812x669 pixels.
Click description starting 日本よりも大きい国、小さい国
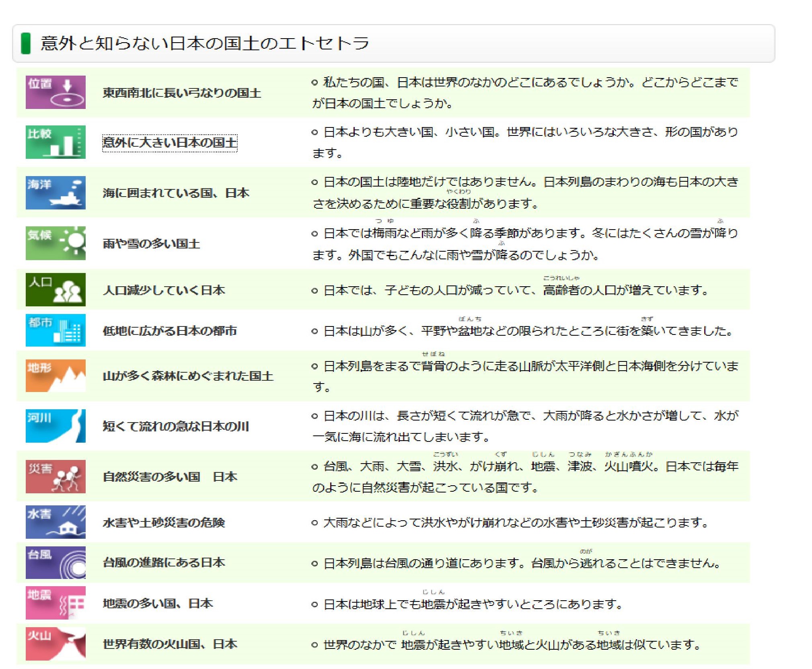pyautogui.click(x=525, y=142)
